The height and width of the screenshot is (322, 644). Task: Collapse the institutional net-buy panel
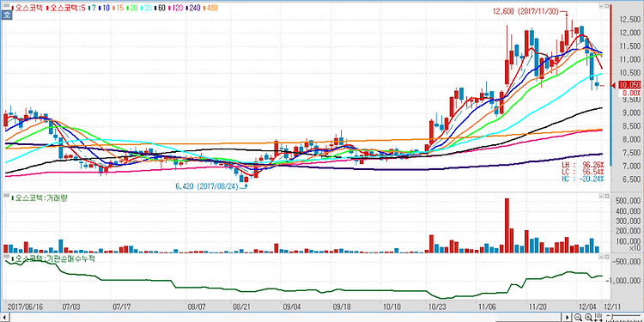[601, 257]
